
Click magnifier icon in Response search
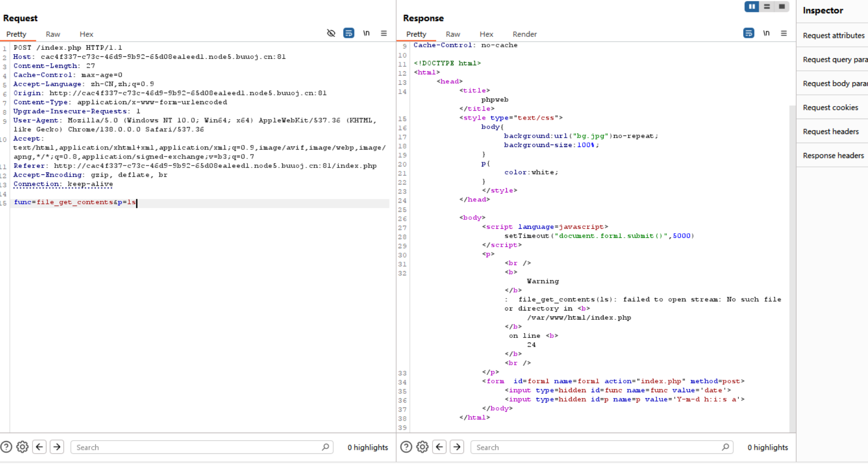point(725,447)
